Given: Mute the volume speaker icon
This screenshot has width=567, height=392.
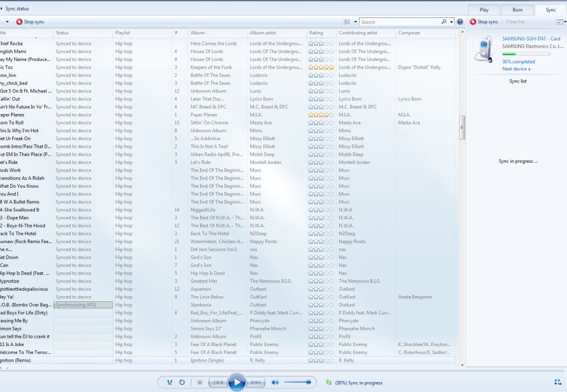Looking at the screenshot, I should [x=275, y=382].
